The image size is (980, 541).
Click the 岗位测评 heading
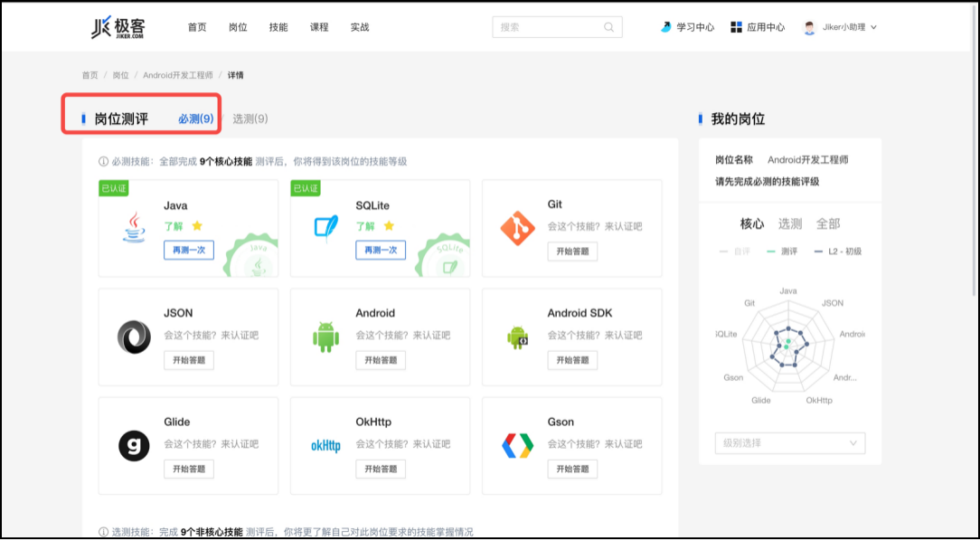121,119
